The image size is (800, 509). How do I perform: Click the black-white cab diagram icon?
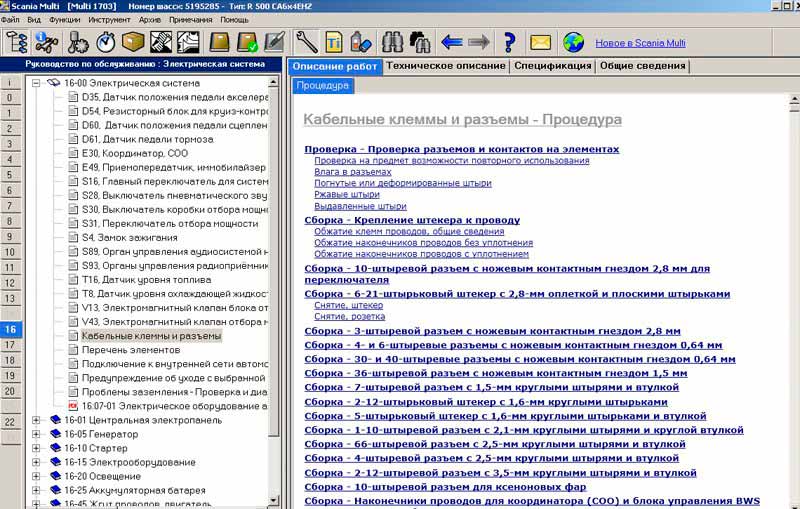(188, 42)
